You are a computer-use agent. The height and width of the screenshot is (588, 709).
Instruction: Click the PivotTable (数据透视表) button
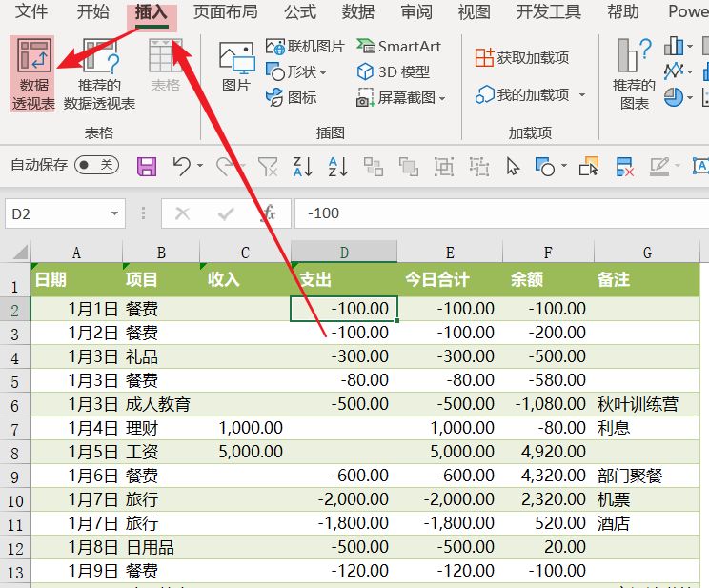pyautogui.click(x=32, y=73)
